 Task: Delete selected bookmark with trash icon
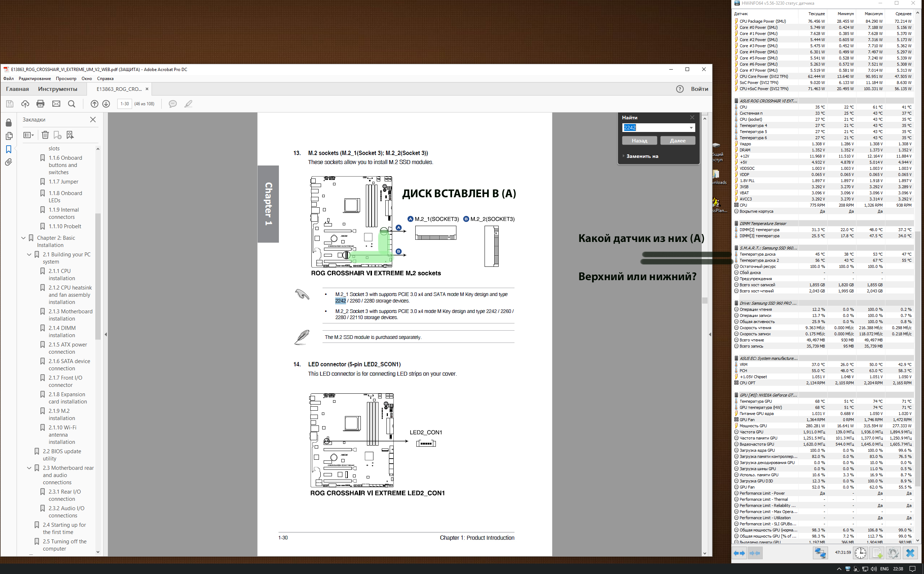pos(45,135)
